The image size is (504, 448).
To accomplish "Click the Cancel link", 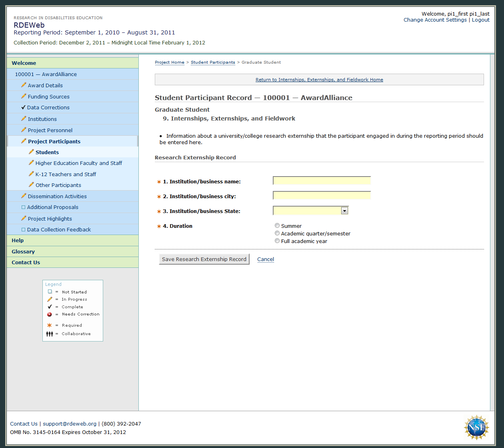I will [x=266, y=259].
